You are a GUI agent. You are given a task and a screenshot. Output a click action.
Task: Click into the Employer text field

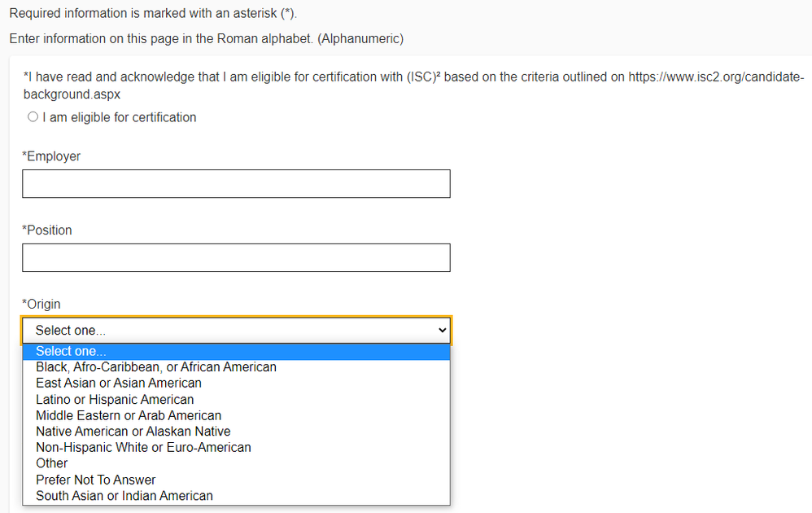point(236,184)
